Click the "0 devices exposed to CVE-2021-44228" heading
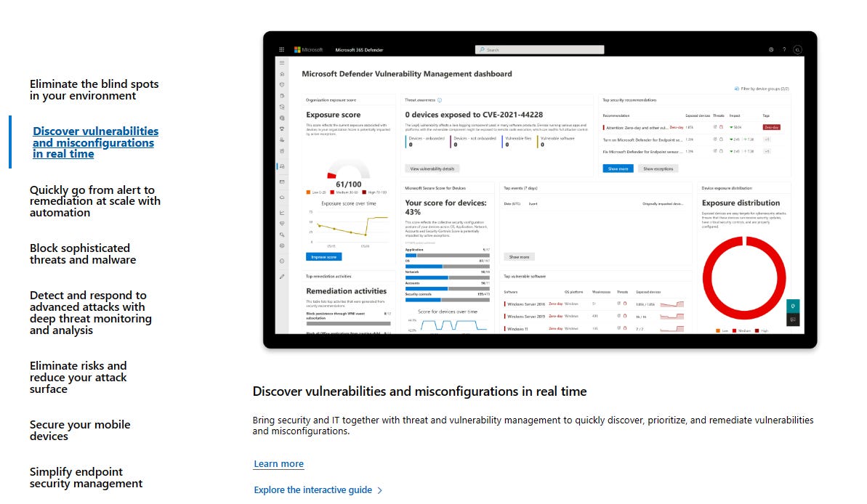 (474, 115)
